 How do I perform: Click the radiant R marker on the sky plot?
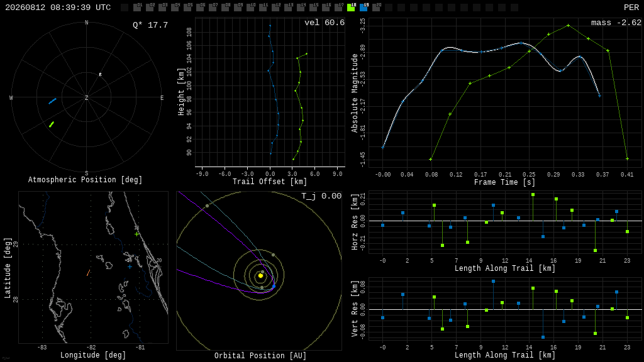[100, 75]
